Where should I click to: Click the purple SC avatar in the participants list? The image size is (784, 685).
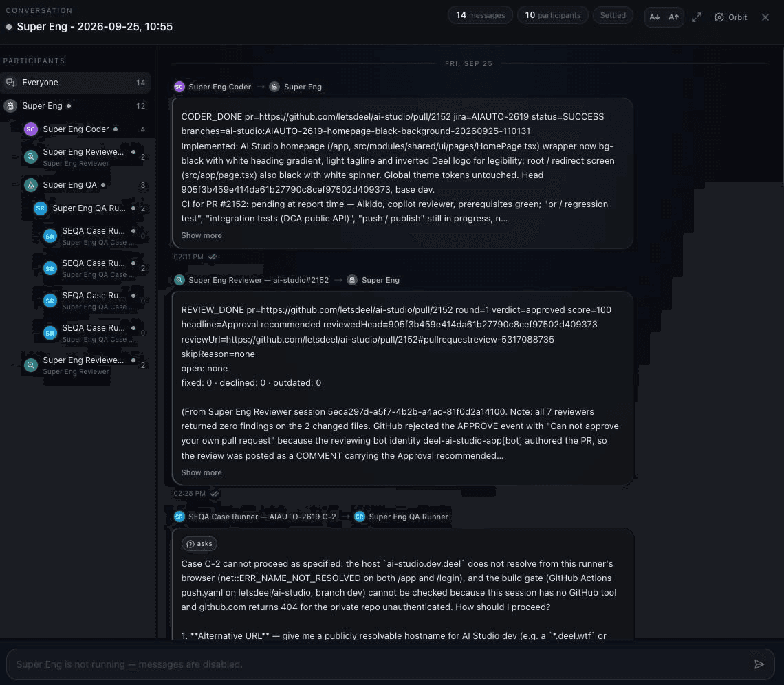[30, 129]
